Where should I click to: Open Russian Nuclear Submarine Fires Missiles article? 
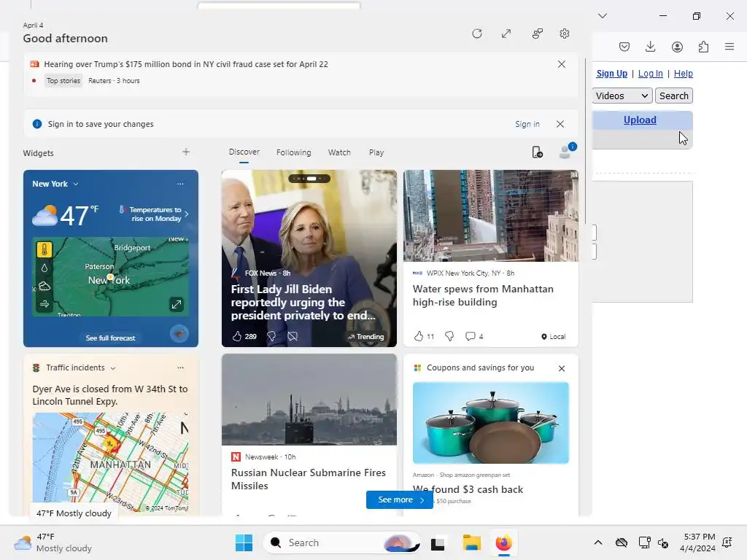309,479
